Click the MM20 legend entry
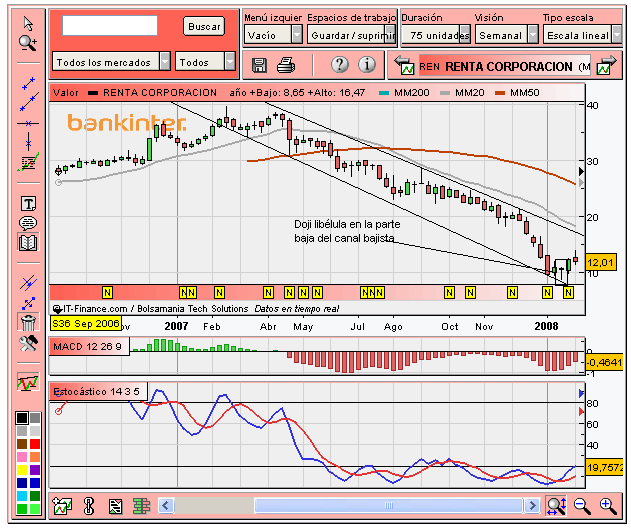 pos(462,93)
